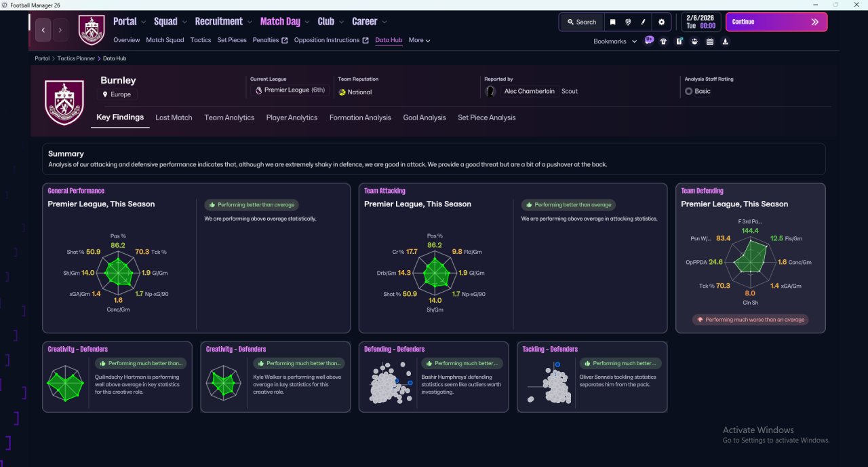Switch to Formation Analysis tab
The height and width of the screenshot is (467, 868).
[x=360, y=117]
